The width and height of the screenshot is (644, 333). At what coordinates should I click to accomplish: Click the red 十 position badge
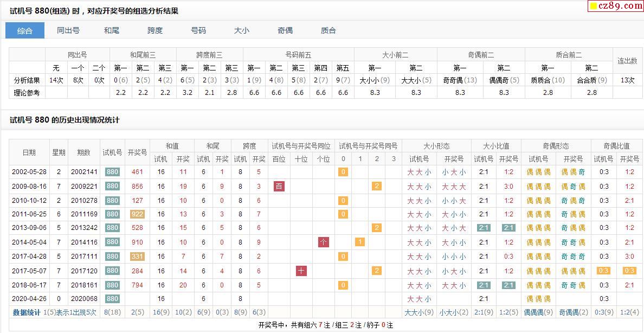tap(301, 271)
